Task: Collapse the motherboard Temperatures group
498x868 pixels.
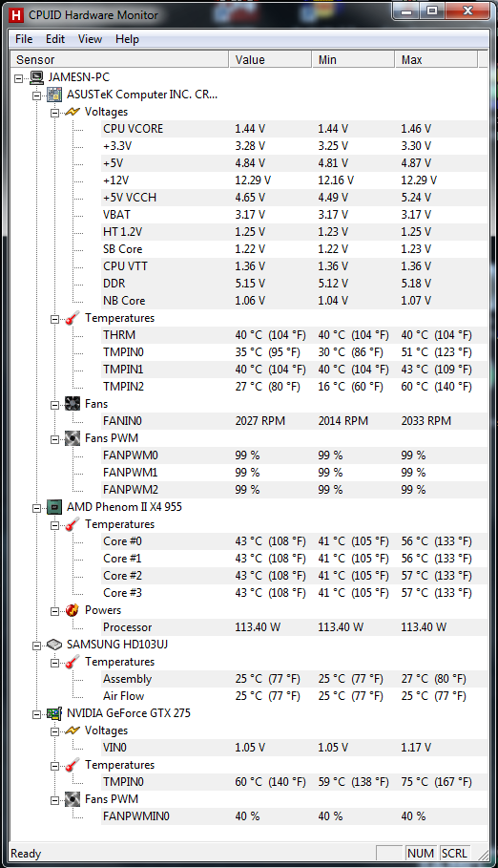Action: pos(54,319)
